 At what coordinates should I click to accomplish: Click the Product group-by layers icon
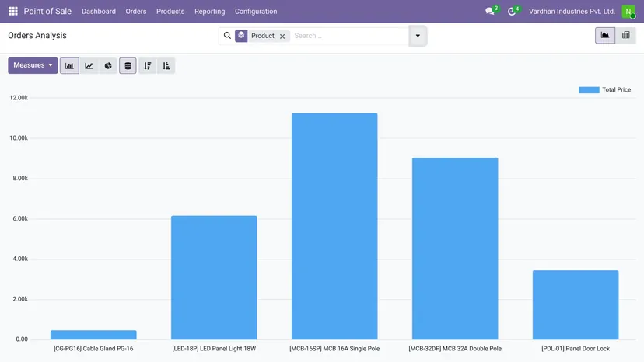point(241,36)
